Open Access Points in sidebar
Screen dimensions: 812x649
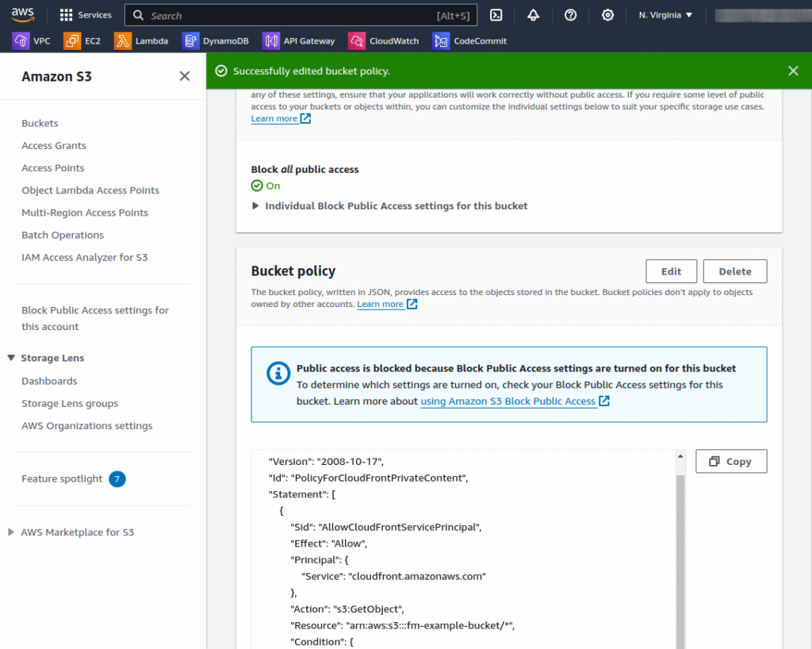coord(53,168)
